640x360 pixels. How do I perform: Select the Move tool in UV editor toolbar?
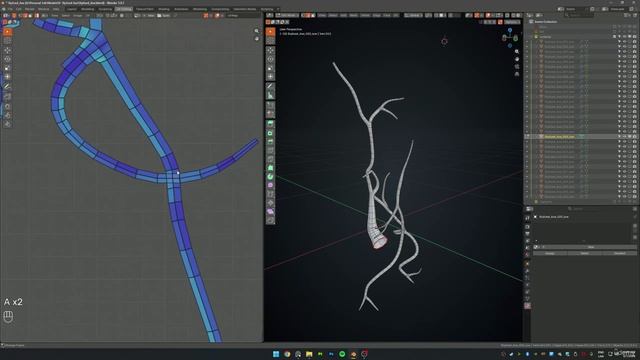pos(7,50)
